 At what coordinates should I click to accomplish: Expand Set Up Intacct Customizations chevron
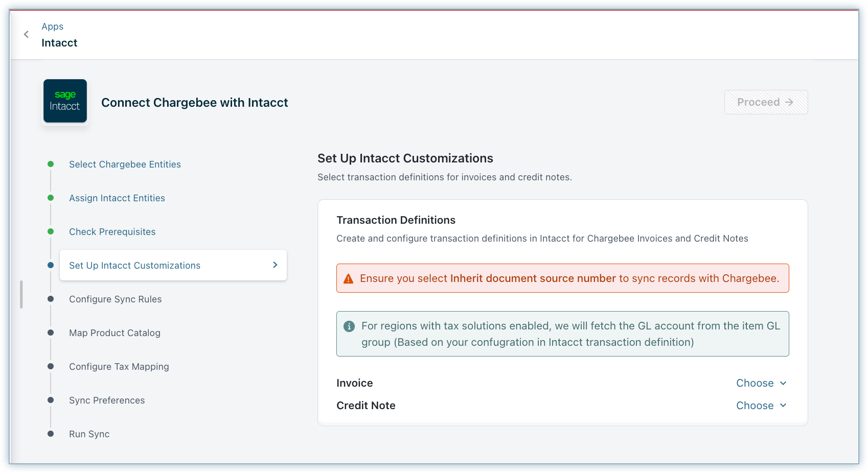[275, 265]
